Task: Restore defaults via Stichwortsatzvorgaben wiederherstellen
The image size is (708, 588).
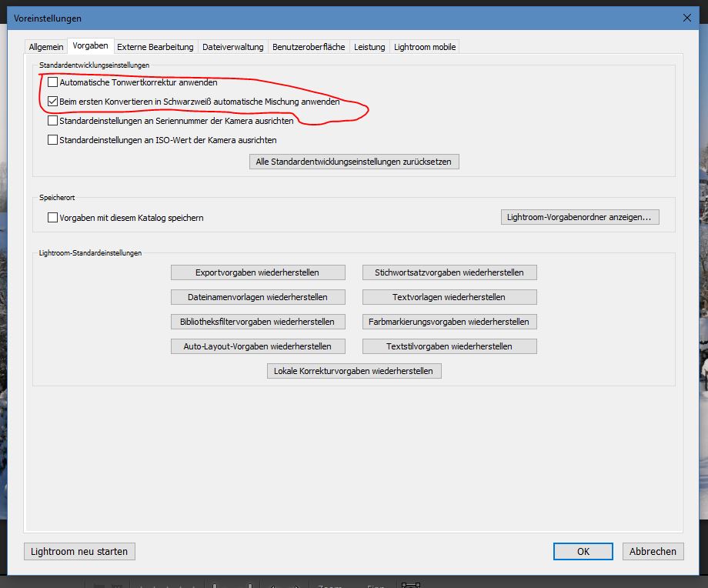Action: point(449,272)
